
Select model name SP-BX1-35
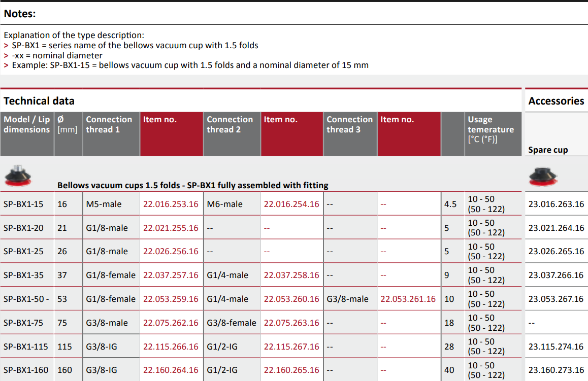coord(23,275)
